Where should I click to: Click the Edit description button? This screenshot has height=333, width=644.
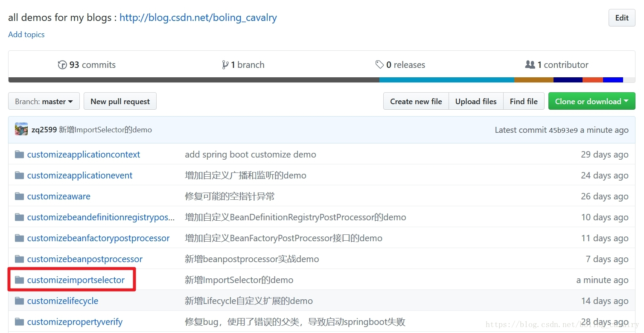(621, 18)
